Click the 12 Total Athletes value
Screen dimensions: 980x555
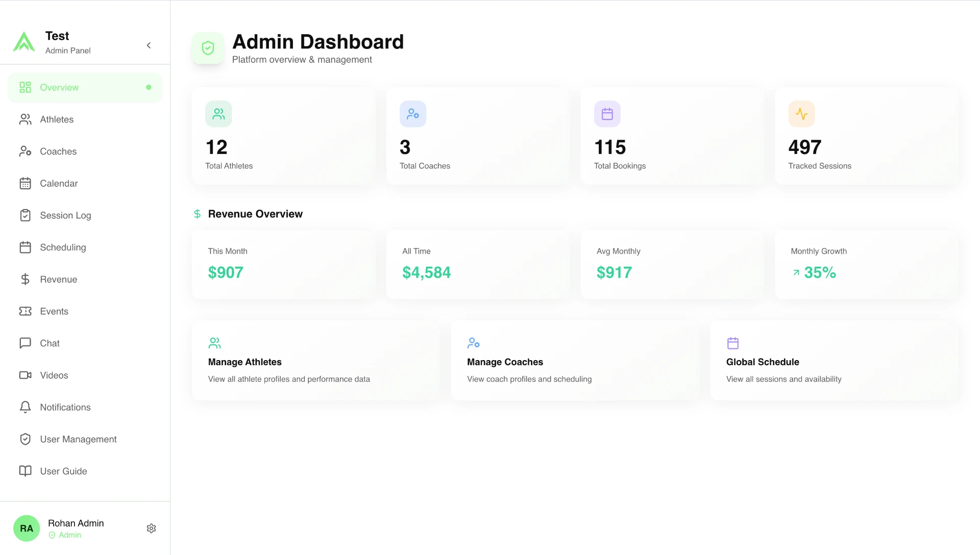[216, 147]
